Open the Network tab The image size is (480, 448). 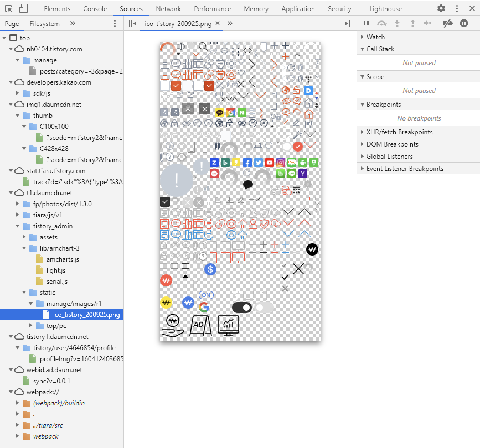[x=168, y=9]
